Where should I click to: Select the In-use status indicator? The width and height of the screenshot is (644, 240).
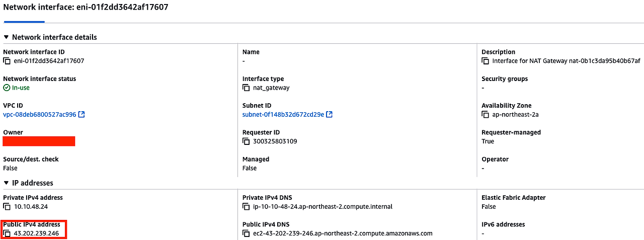pyautogui.click(x=17, y=88)
